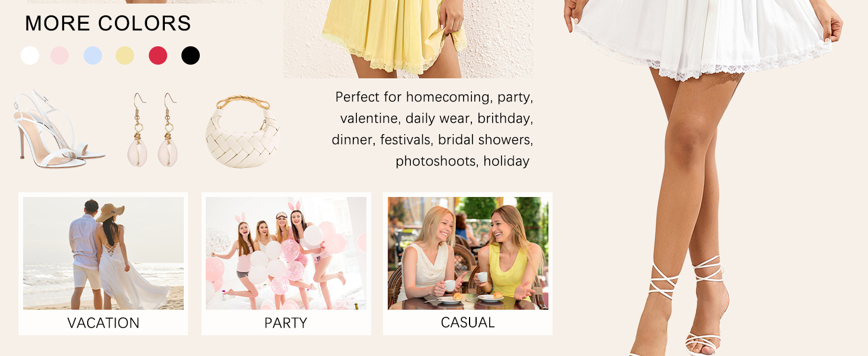Open the Casual cafe photo
868x356 pixels.
click(x=468, y=253)
